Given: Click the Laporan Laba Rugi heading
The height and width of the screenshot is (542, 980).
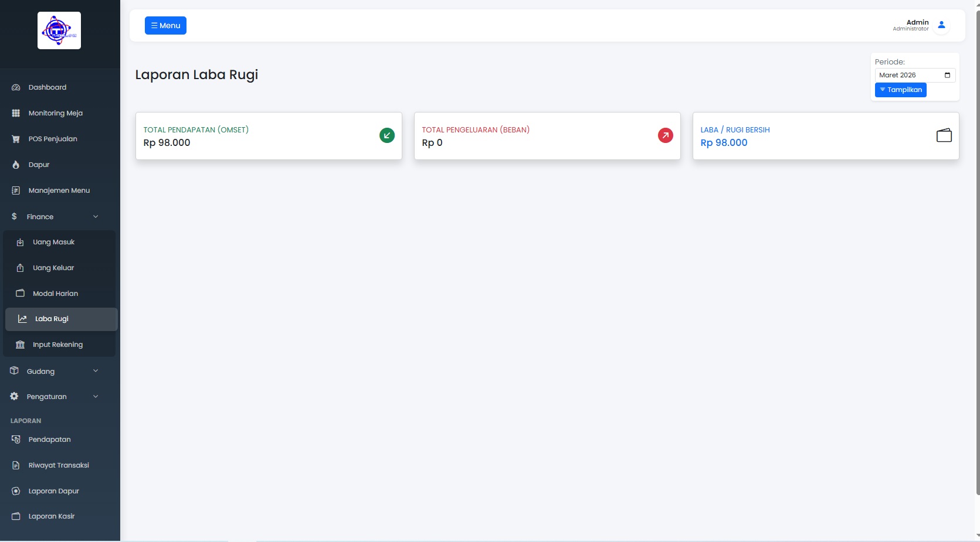Looking at the screenshot, I should pos(196,75).
